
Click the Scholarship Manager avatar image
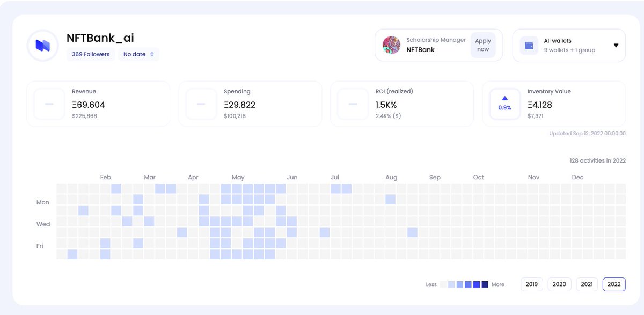tap(391, 45)
